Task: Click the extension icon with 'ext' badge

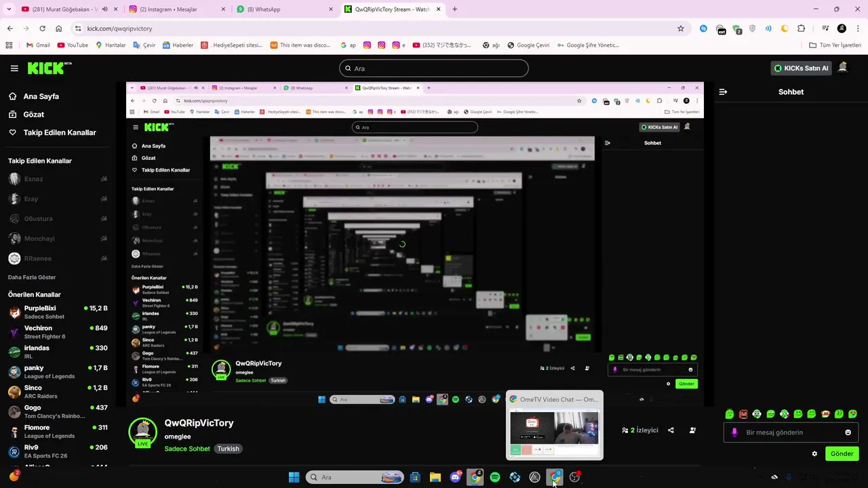Action: point(721,28)
